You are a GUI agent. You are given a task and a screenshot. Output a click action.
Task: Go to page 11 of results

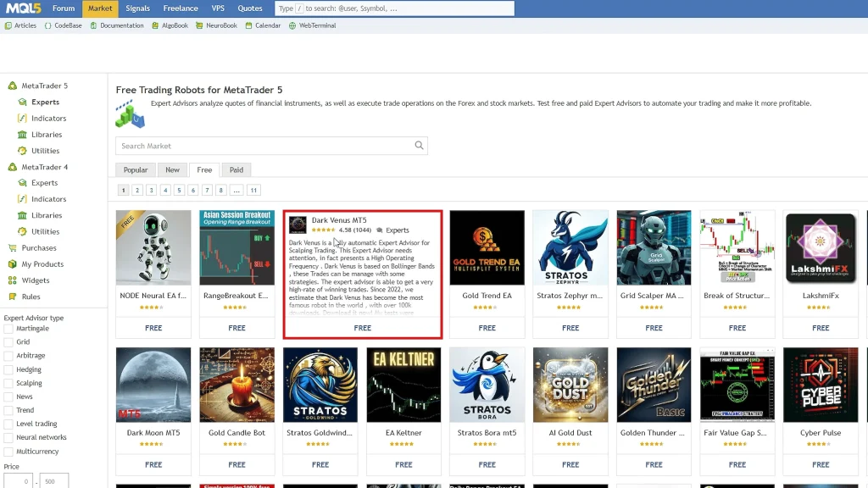pyautogui.click(x=253, y=191)
